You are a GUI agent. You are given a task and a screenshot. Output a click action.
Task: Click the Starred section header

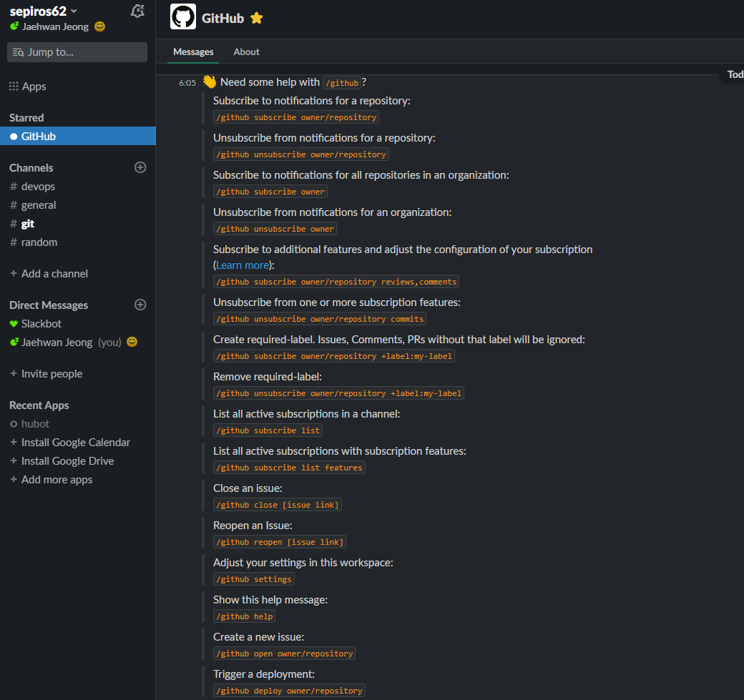[26, 117]
